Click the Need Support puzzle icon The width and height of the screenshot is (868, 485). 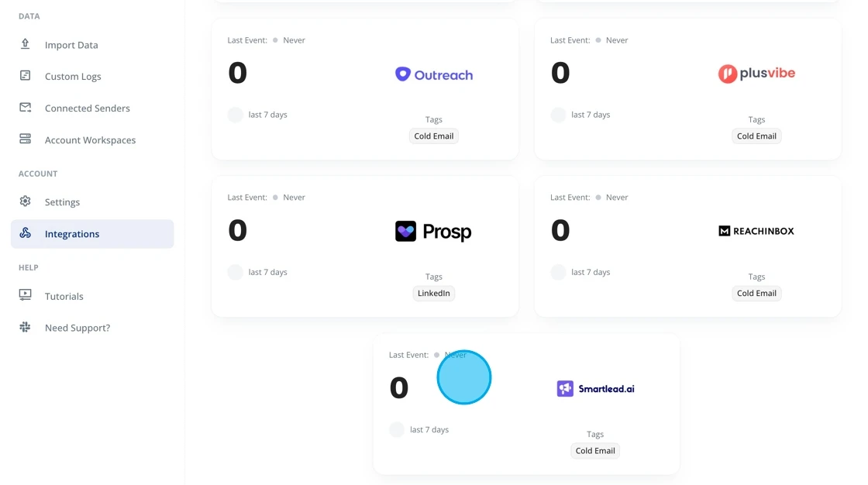pyautogui.click(x=25, y=327)
